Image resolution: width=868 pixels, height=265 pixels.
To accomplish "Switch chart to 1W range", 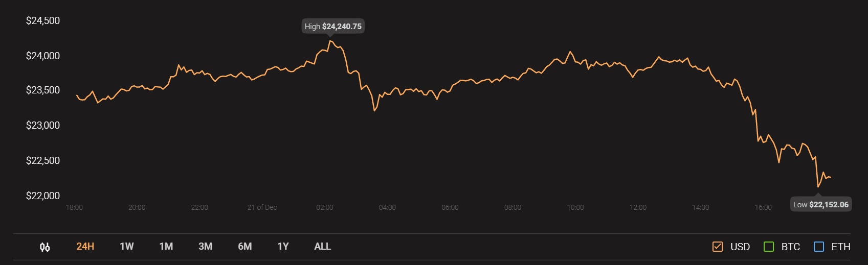I will click(x=127, y=247).
